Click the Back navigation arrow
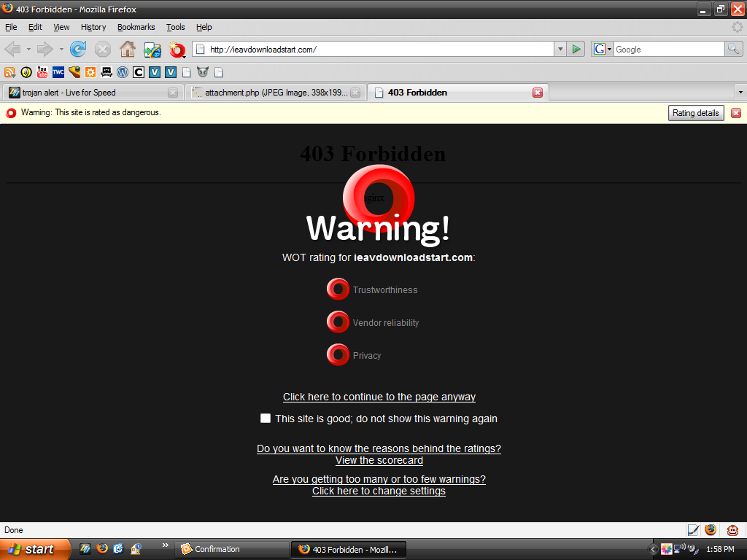 [x=13, y=49]
